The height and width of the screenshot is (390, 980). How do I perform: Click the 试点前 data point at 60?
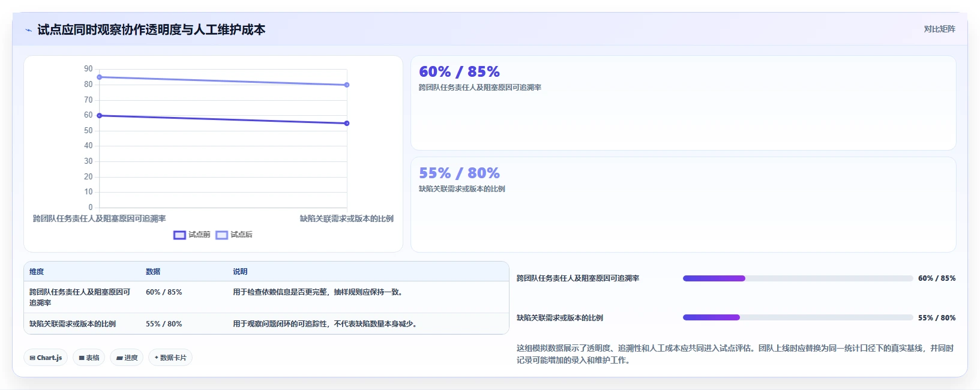pyautogui.click(x=100, y=115)
